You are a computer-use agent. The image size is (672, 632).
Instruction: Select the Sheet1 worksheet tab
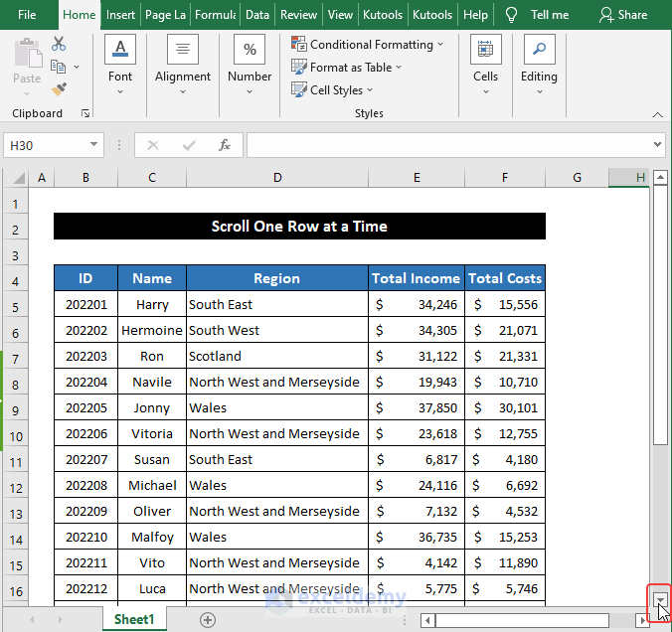(135, 619)
